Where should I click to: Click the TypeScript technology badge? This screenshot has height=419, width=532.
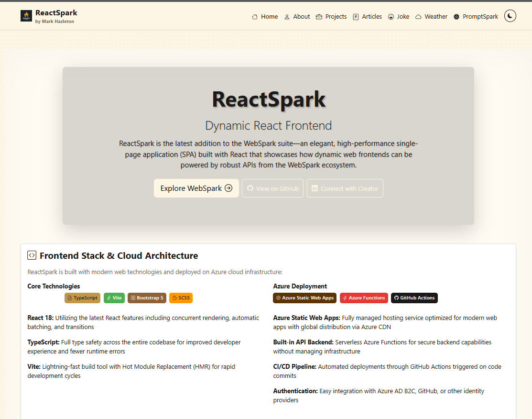(x=82, y=298)
